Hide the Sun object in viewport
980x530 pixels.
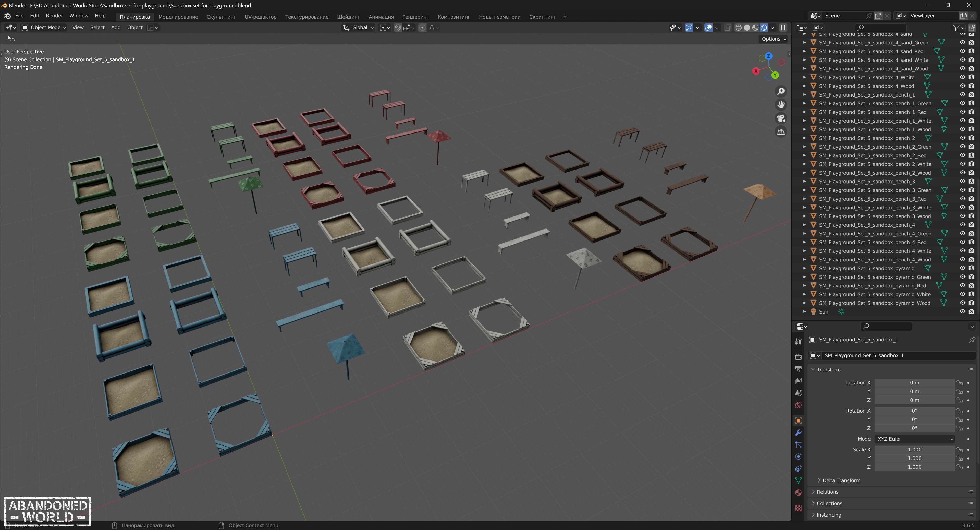click(962, 311)
